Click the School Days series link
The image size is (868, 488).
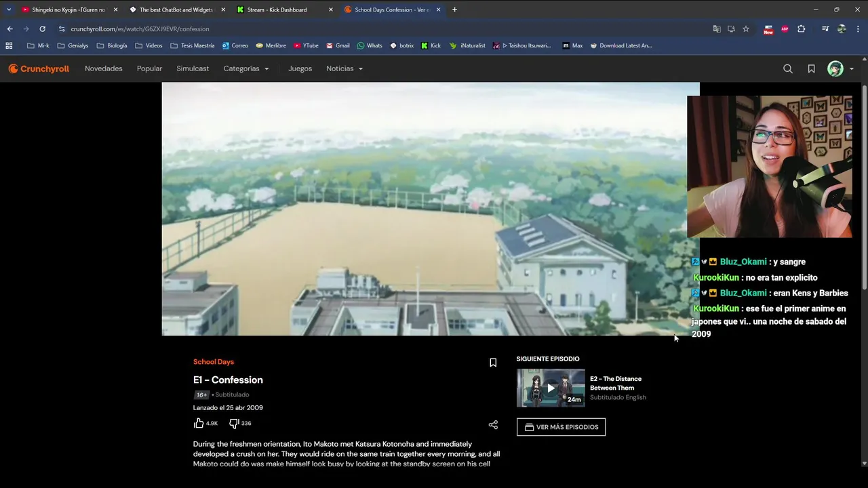click(214, 362)
